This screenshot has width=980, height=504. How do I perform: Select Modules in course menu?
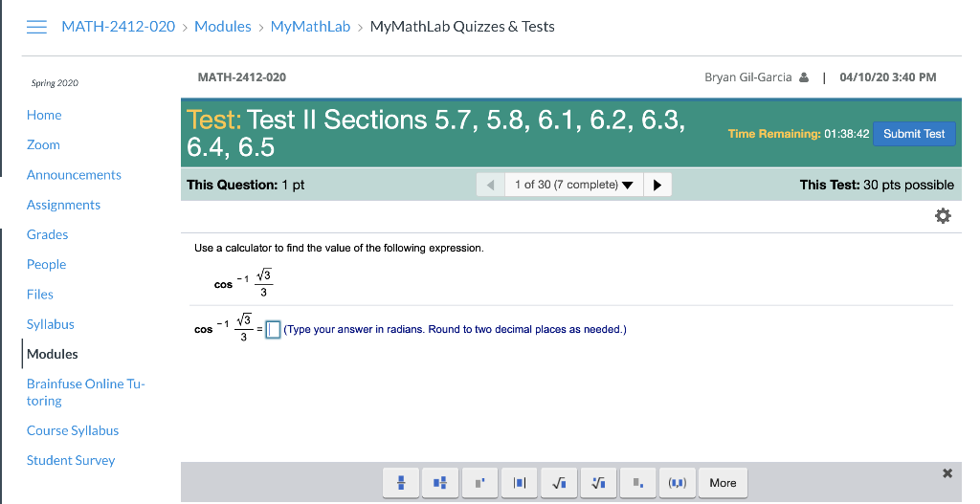pyautogui.click(x=53, y=354)
